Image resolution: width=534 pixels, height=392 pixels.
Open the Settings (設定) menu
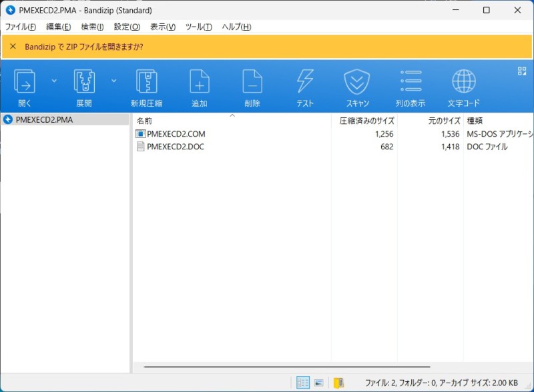[x=127, y=27]
